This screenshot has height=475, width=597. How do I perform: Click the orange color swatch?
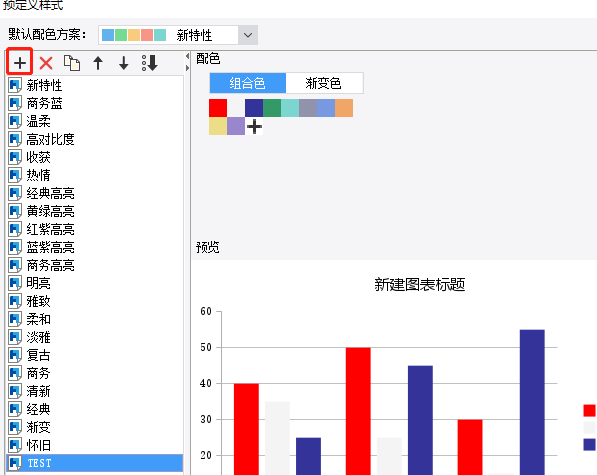pyautogui.click(x=344, y=108)
